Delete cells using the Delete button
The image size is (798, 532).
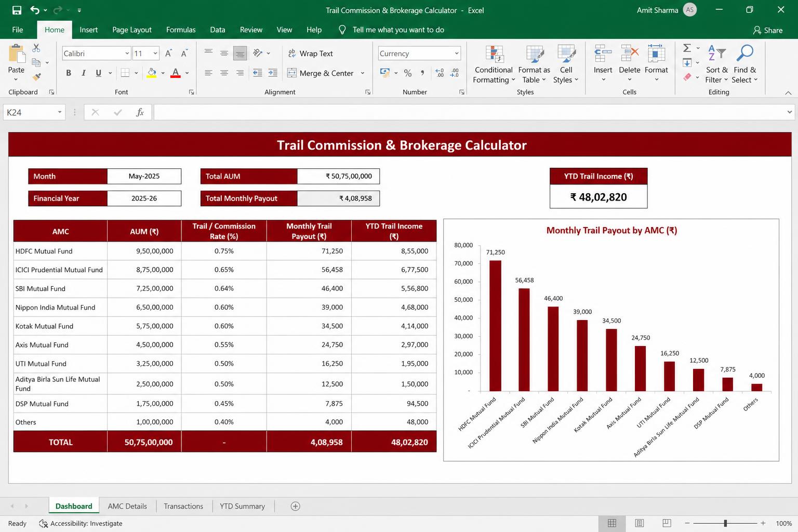tap(630, 64)
